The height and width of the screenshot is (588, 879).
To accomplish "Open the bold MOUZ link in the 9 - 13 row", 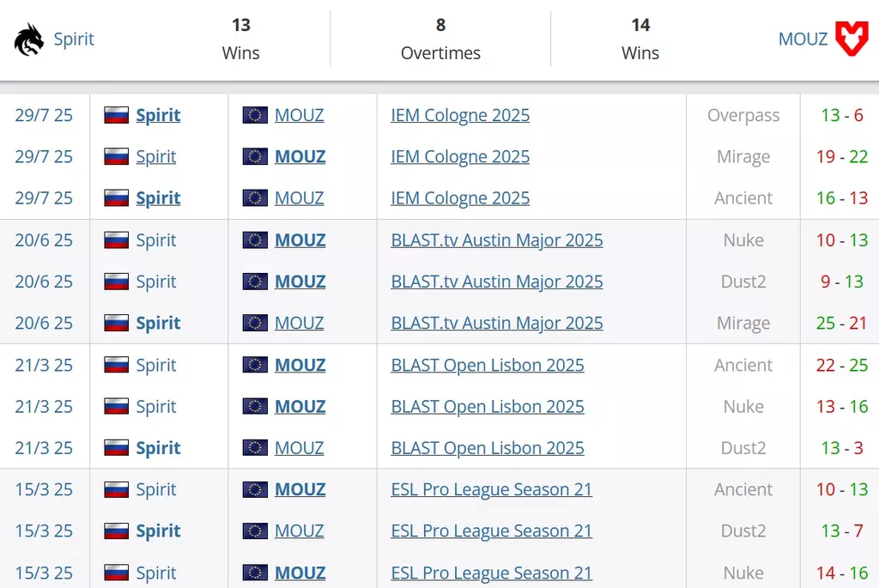I will pos(300,282).
